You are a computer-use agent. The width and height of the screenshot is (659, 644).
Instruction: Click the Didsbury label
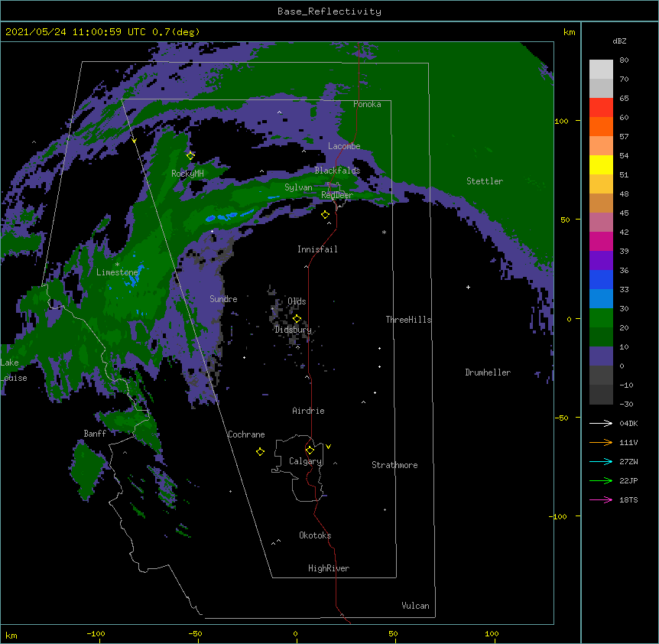(x=294, y=330)
